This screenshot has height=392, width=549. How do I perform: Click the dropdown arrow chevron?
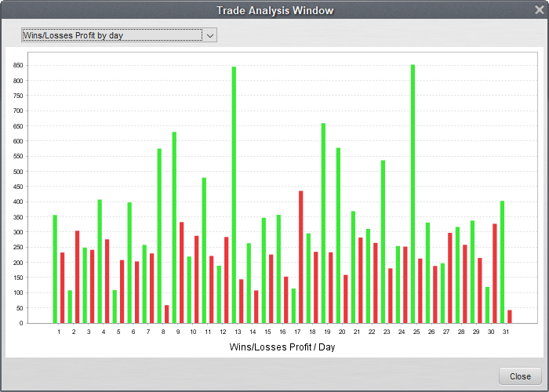[210, 36]
